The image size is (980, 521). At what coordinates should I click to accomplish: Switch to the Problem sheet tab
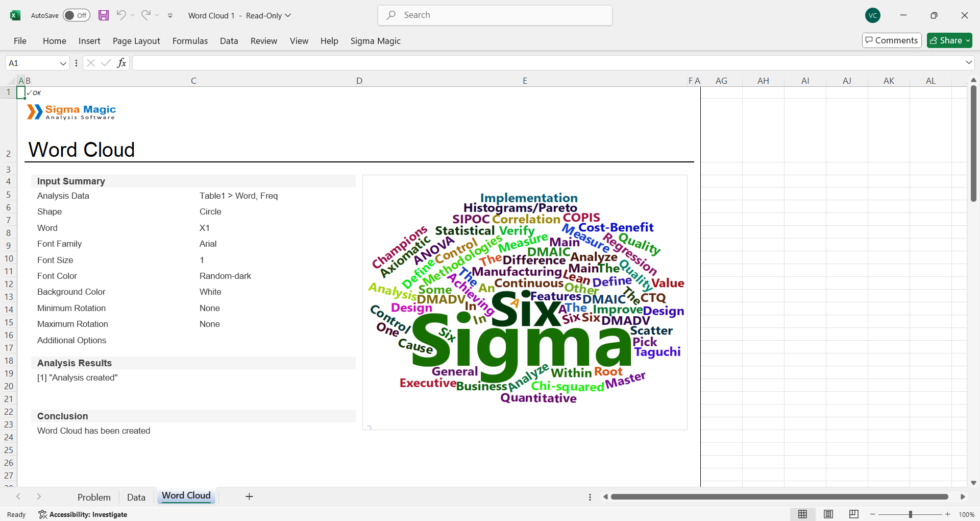[x=94, y=497]
